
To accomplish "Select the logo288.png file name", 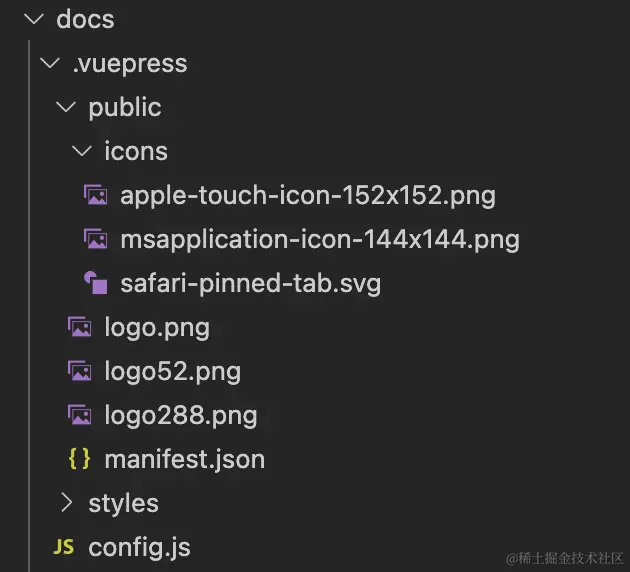I will click(x=181, y=415).
